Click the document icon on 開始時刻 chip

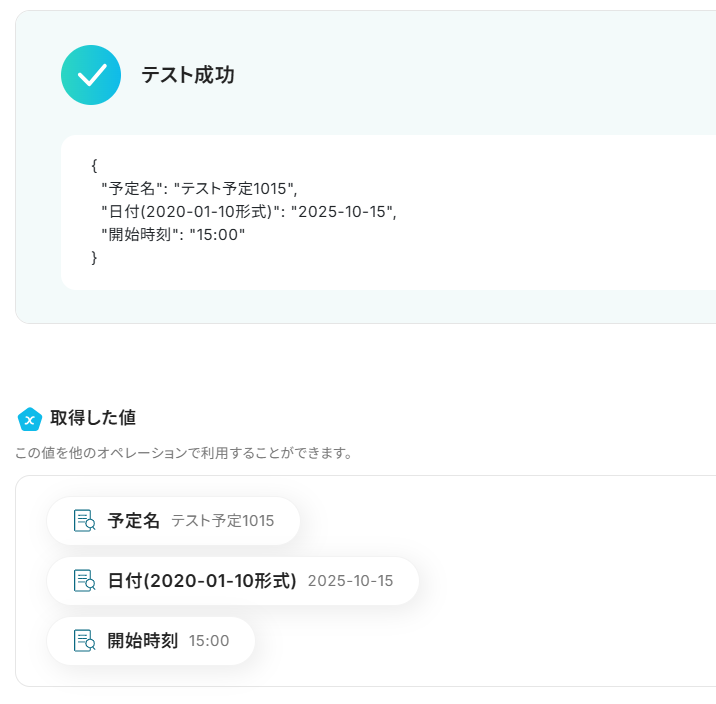[x=84, y=641]
